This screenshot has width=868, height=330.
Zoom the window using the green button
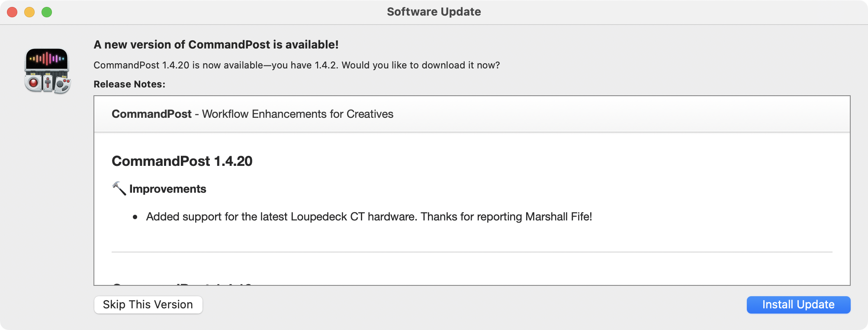coord(47,12)
